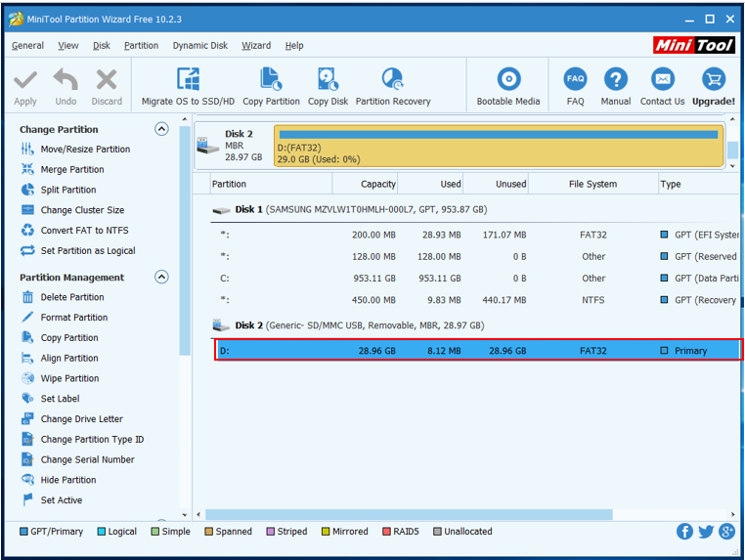Sort by Used column header
The image size is (745, 560).
coord(430,184)
